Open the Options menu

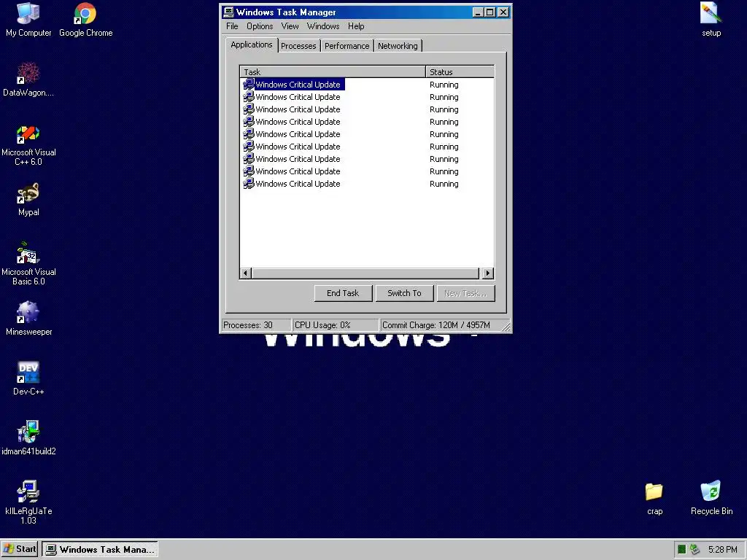260,26
